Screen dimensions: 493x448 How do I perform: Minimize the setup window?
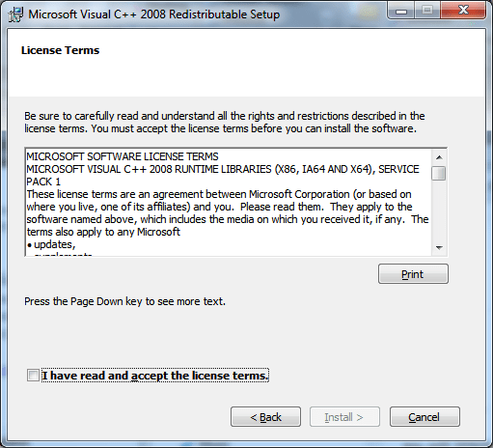pyautogui.click(x=401, y=11)
